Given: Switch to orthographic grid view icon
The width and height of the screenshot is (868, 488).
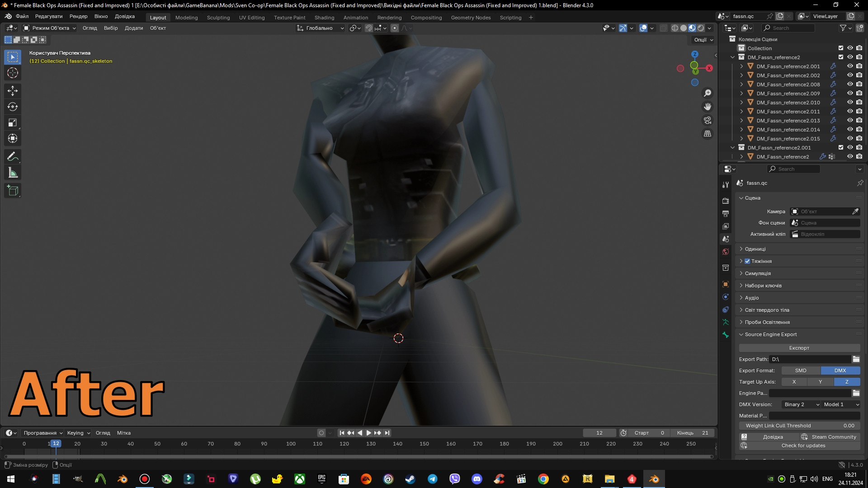Looking at the screenshot, I should click(708, 134).
